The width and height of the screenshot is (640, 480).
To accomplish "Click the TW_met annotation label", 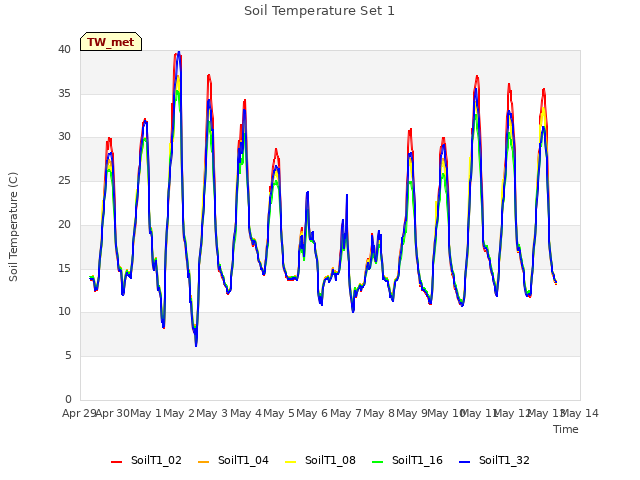I will 111,42.
